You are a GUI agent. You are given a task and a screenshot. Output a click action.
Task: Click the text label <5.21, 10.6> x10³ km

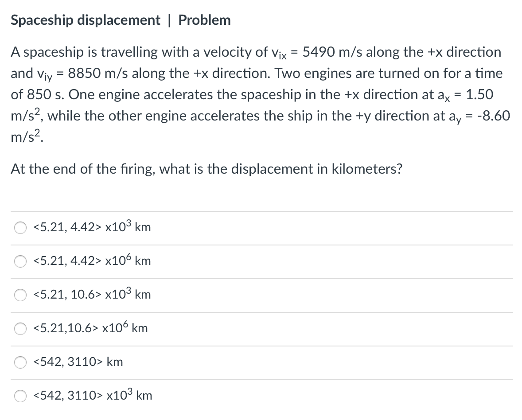[91, 295]
